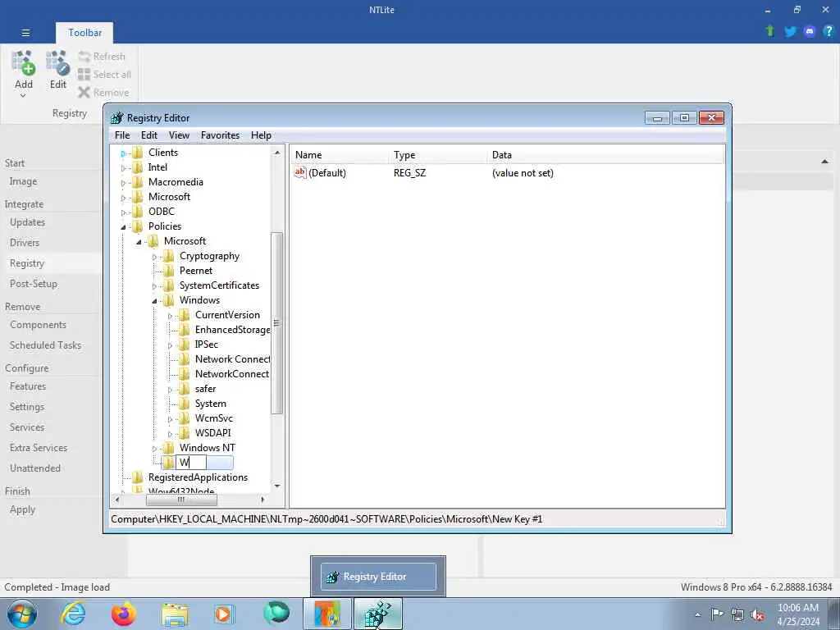This screenshot has height=630, width=840.
Task: Open File Explorer from the taskbar
Action: tap(175, 614)
